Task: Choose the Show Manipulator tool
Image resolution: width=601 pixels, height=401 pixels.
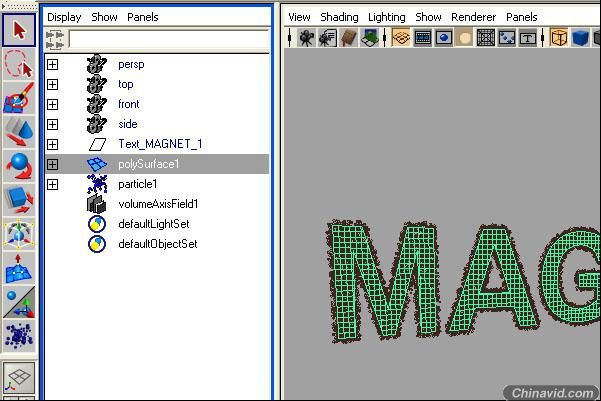Action: 19,302
